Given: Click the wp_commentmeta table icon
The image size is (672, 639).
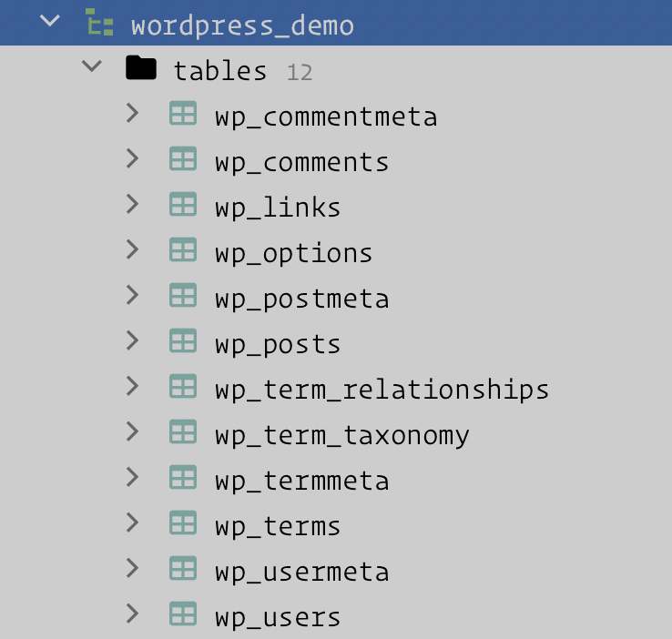Looking at the screenshot, I should tap(183, 114).
